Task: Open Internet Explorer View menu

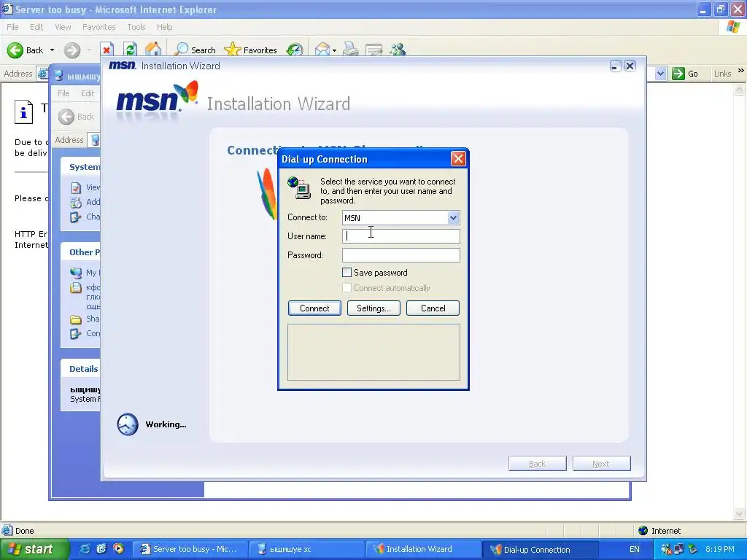Action: point(63,27)
